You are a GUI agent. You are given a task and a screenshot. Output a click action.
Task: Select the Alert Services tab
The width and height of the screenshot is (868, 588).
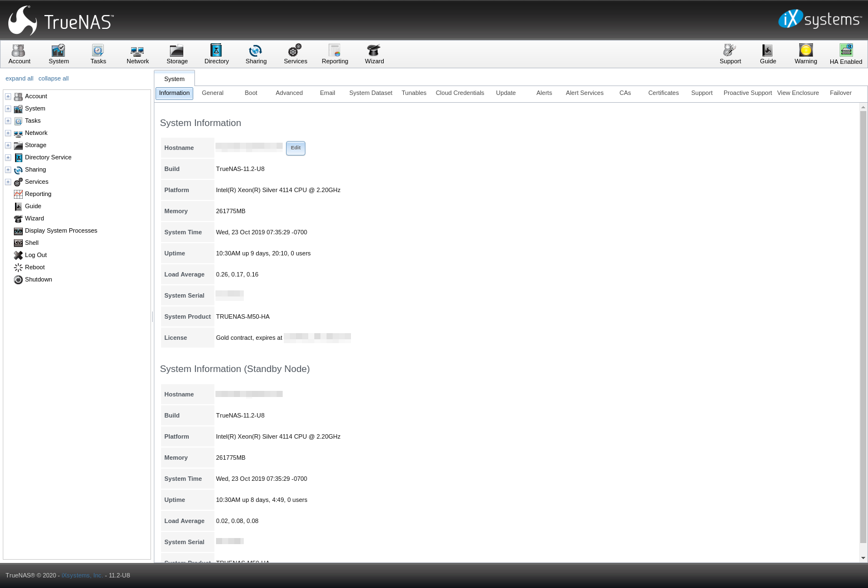[585, 93]
